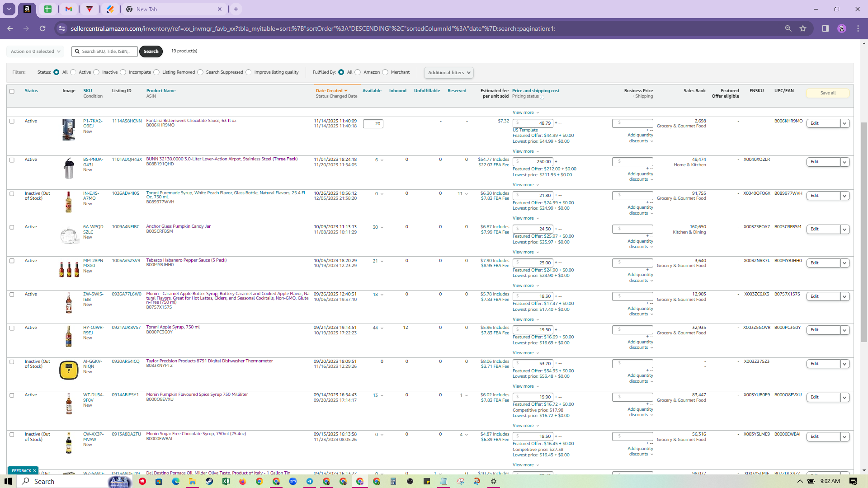Open the Chrome side panel
The height and width of the screenshot is (488, 868).
coord(825,28)
